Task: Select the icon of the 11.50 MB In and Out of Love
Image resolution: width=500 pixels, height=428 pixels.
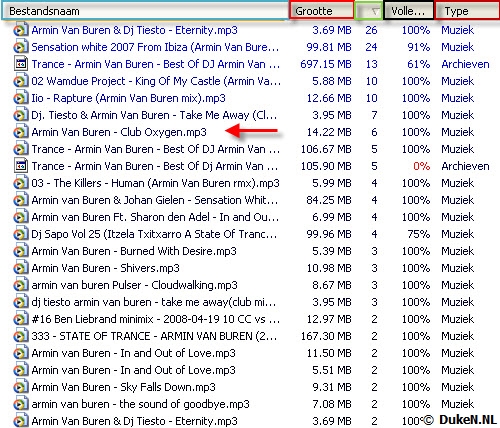Action: (x=20, y=353)
